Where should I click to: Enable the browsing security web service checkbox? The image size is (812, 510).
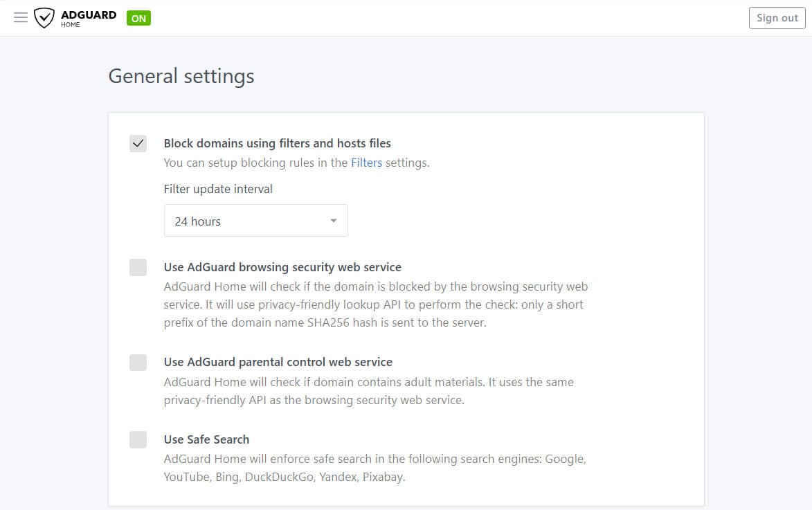point(138,268)
